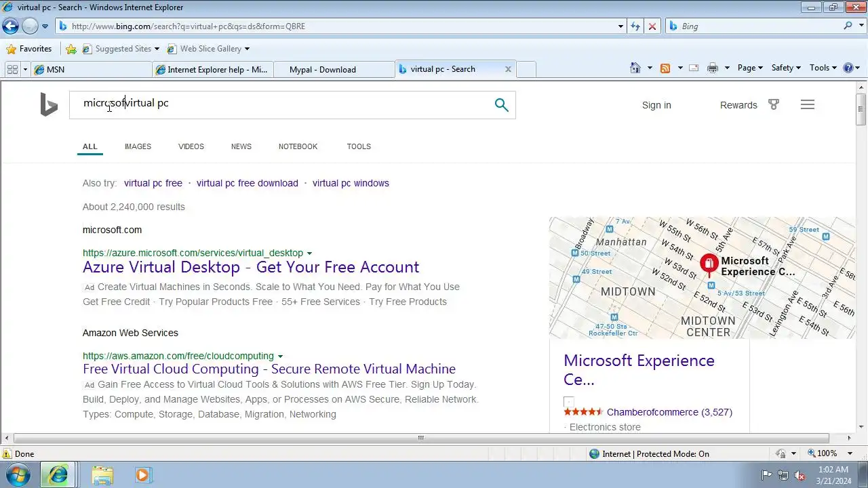Click the Print icon
Image resolution: width=868 pixels, height=488 pixels.
[x=712, y=68]
